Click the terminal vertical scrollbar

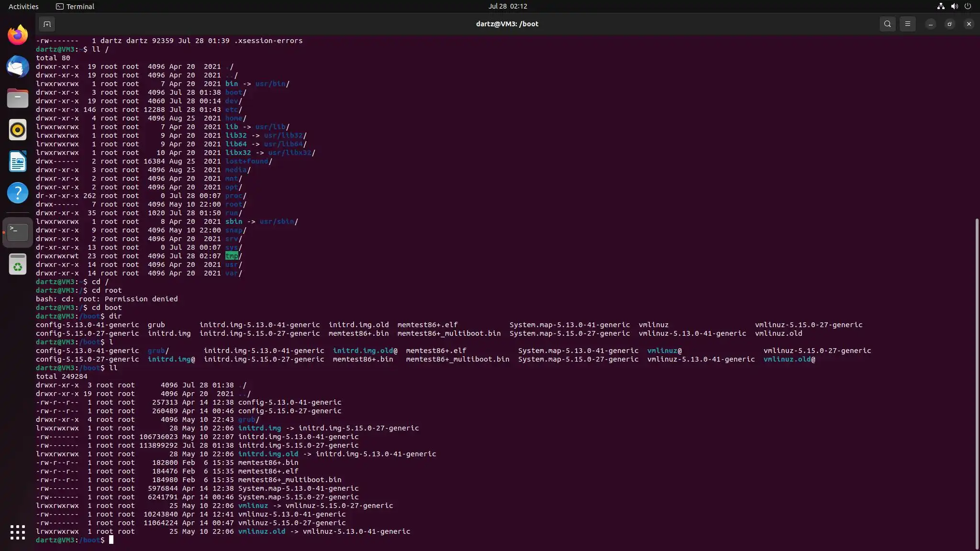click(977, 383)
